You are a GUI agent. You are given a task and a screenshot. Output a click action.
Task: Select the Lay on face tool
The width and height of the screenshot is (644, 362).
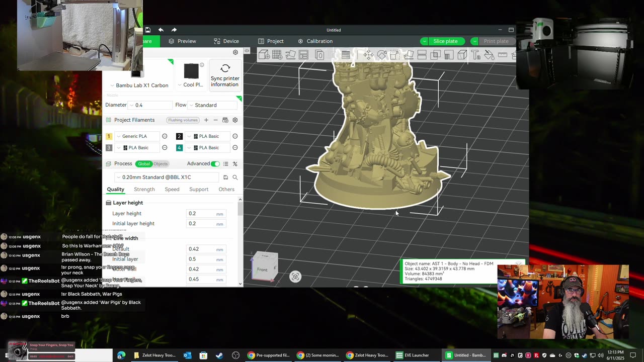click(408, 55)
